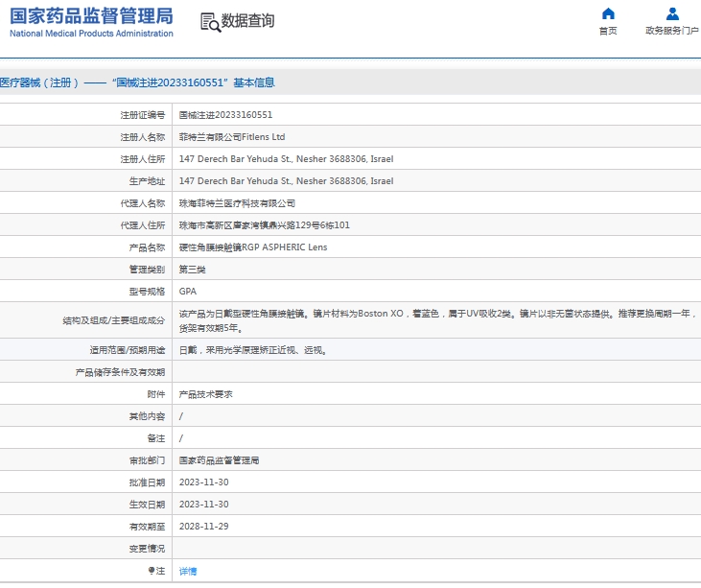Click the 批准日期 label
701x588 pixels.
(147, 482)
